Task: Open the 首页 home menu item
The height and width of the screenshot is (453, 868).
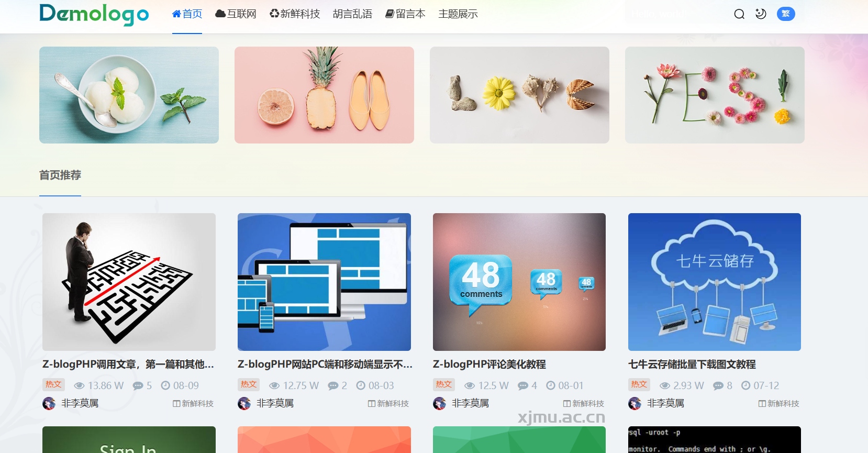Action: [x=187, y=14]
